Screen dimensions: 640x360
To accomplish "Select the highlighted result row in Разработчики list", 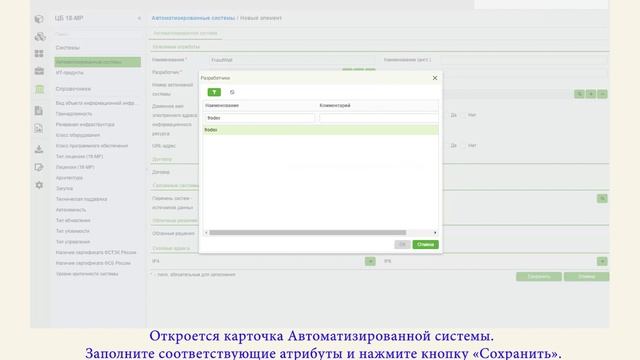I will point(321,130).
